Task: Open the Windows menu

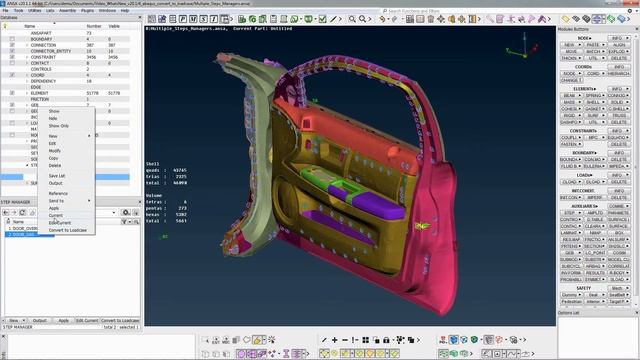Action: [107, 11]
